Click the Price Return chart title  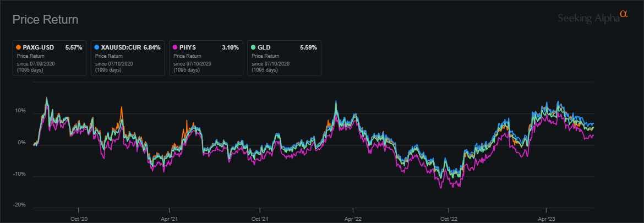[x=45, y=19]
